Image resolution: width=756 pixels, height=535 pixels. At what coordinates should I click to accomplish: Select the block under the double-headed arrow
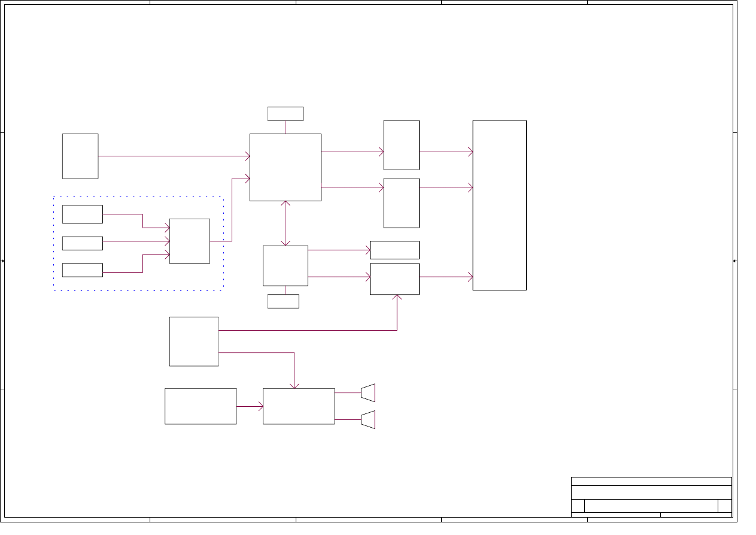(x=286, y=265)
